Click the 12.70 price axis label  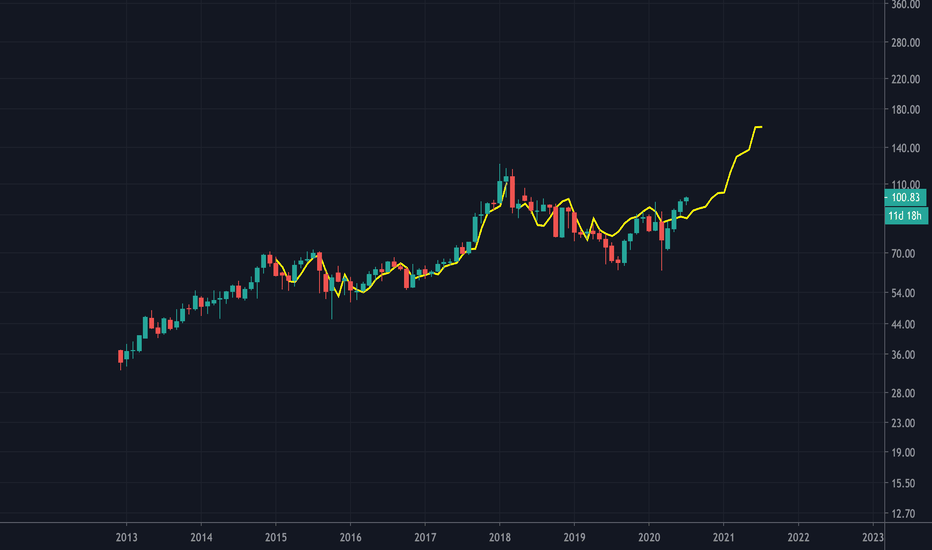pyautogui.click(x=903, y=514)
